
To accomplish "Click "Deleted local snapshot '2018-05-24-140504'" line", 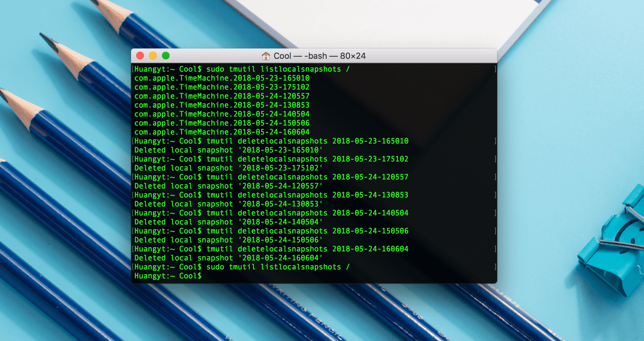I will (x=228, y=222).
